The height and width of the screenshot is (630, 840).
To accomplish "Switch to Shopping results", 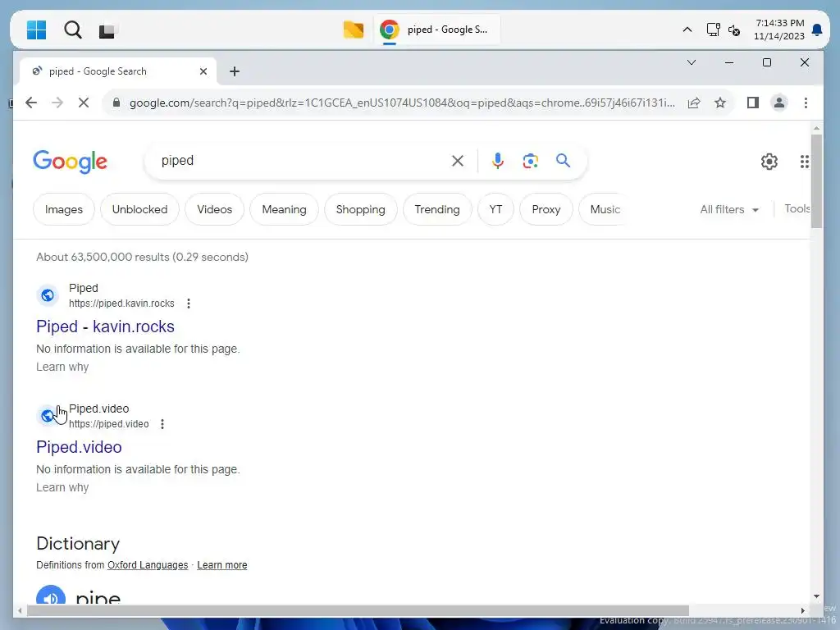I will point(361,209).
